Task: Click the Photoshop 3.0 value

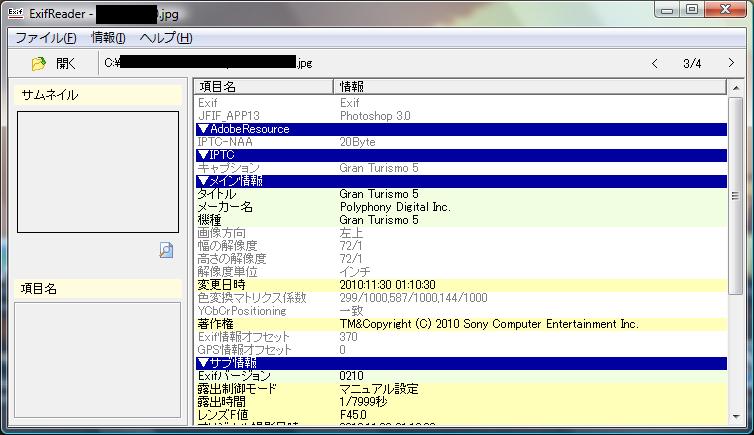Action: click(x=375, y=116)
